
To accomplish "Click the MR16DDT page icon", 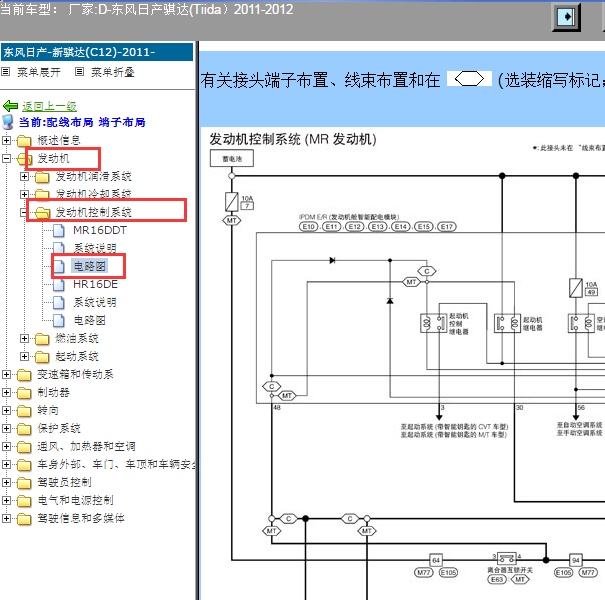I will (59, 230).
